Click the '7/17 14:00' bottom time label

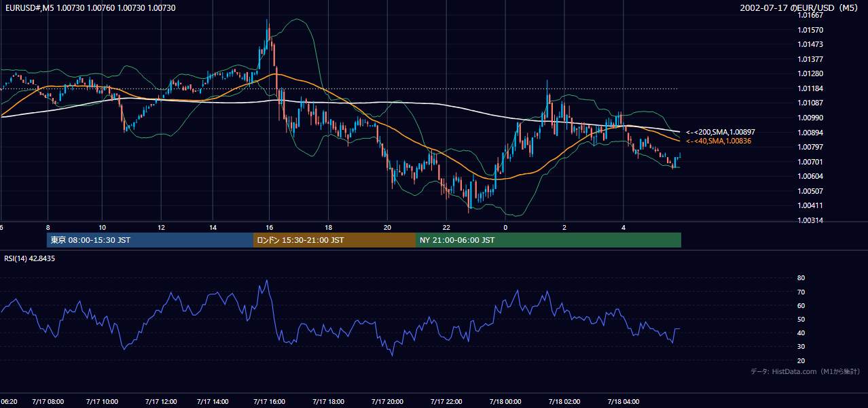(213, 401)
